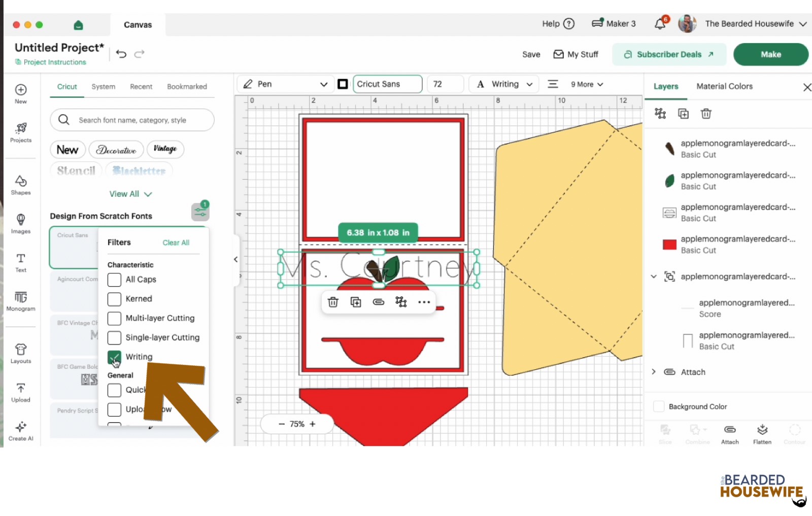The height and width of the screenshot is (516, 812).
Task: Collapse the left font panel
Action: (236, 259)
